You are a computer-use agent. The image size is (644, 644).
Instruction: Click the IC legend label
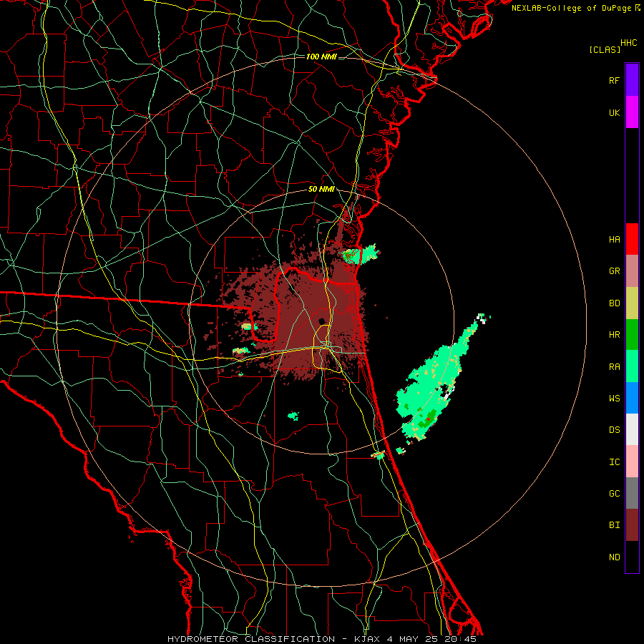(614, 462)
